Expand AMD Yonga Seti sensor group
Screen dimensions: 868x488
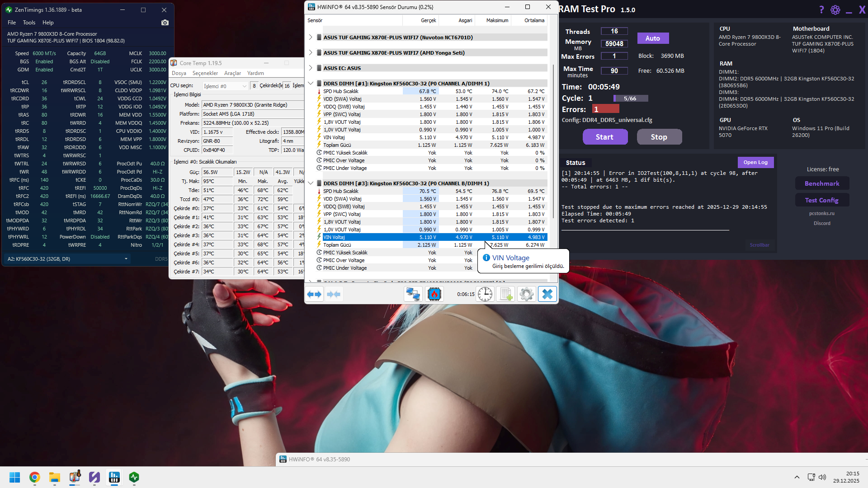click(311, 52)
